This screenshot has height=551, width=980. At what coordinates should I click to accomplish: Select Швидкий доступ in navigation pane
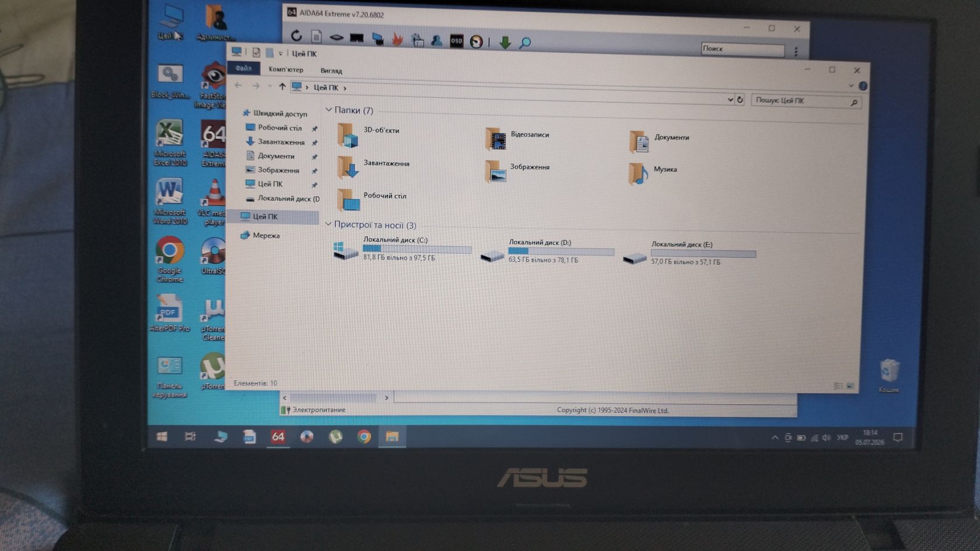(275, 113)
